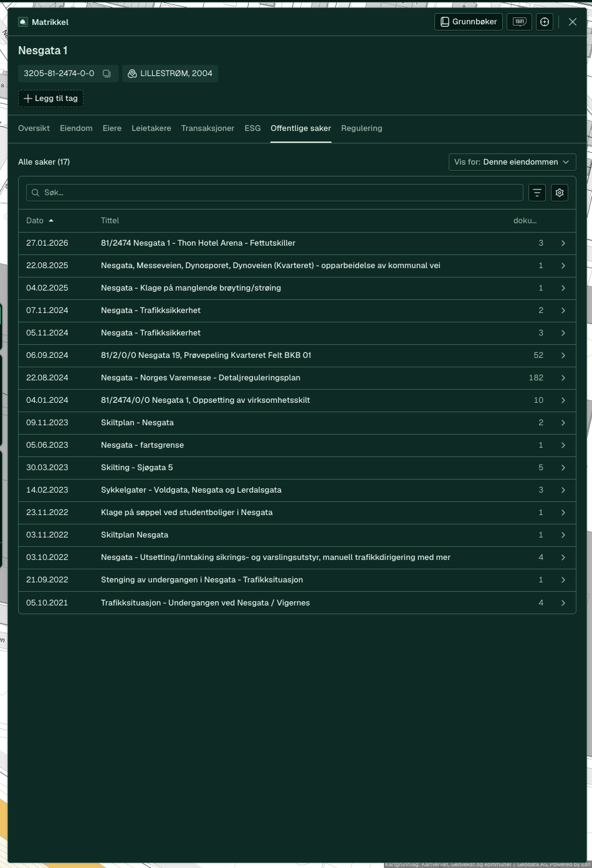Image resolution: width=592 pixels, height=868 pixels.
Task: Open case Skiltplan Nesgata dated 03.11.2022
Action: tap(297, 535)
